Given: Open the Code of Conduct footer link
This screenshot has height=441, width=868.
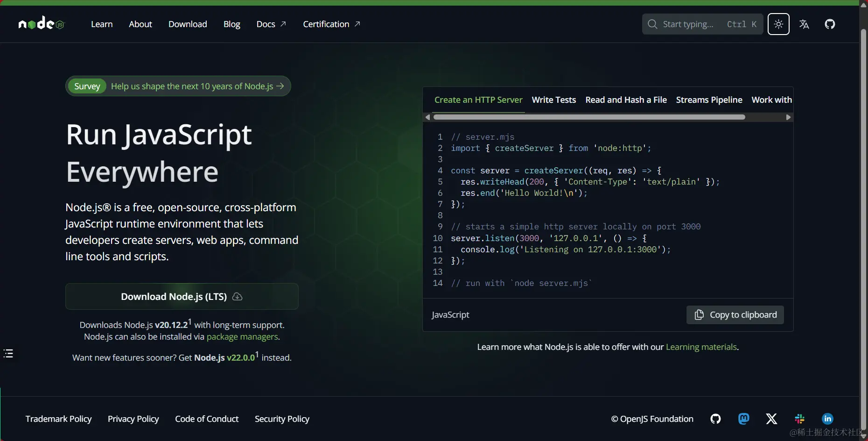Looking at the screenshot, I should click(207, 419).
